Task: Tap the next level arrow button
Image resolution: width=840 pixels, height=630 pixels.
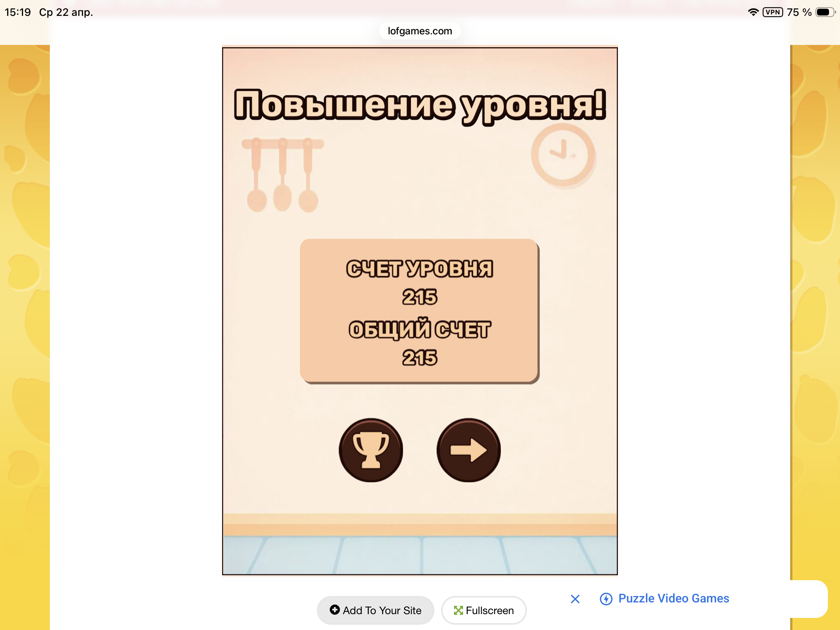Action: (468, 450)
